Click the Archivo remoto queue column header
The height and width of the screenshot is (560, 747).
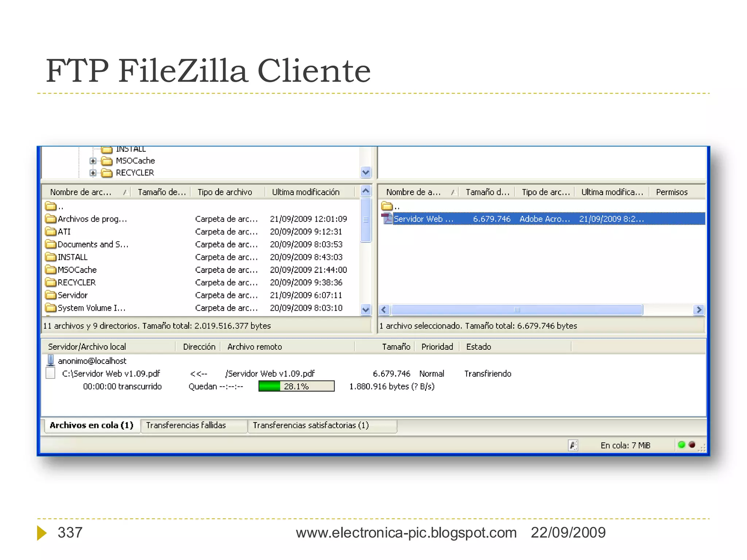pyautogui.click(x=288, y=347)
